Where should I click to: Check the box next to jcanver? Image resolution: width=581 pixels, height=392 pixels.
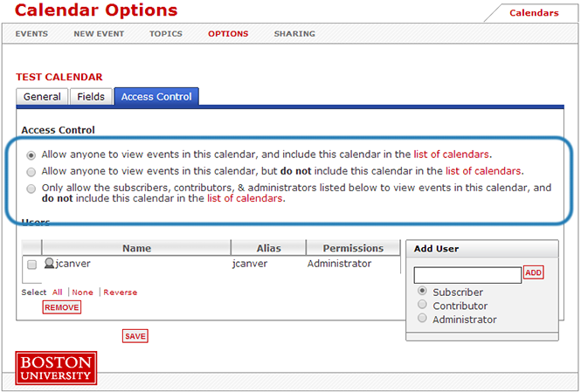click(x=32, y=265)
